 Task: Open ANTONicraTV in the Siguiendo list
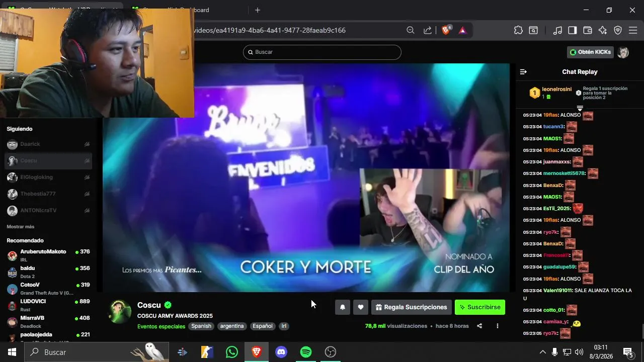(x=48, y=211)
